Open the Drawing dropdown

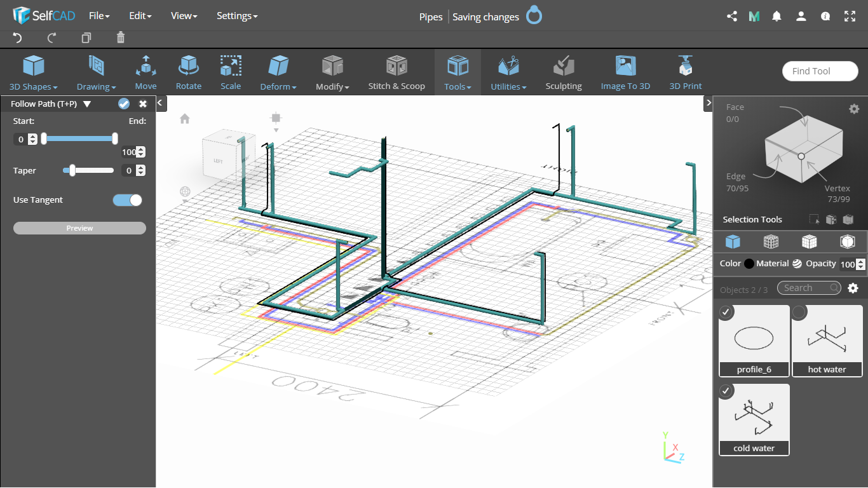point(97,72)
